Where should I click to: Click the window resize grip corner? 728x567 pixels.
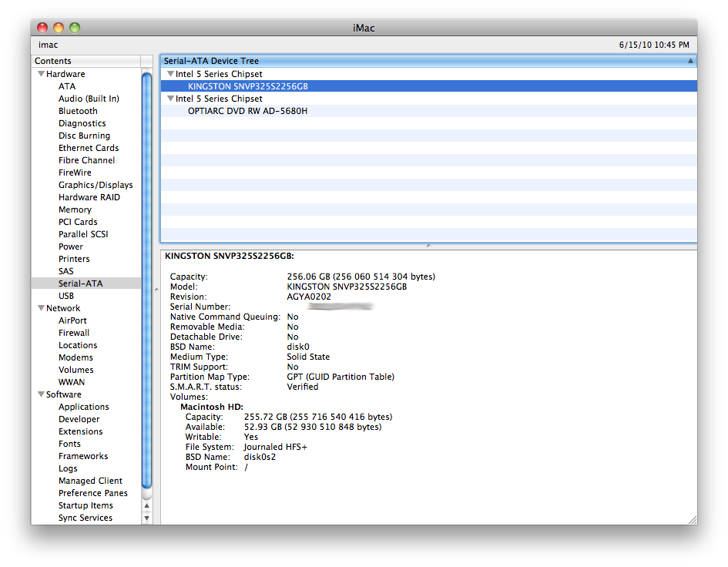[693, 520]
